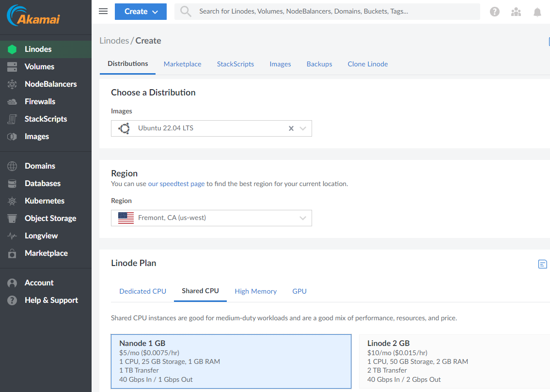Click the Kubernetes icon in sidebar
This screenshot has height=392, width=550.
pos(12,201)
